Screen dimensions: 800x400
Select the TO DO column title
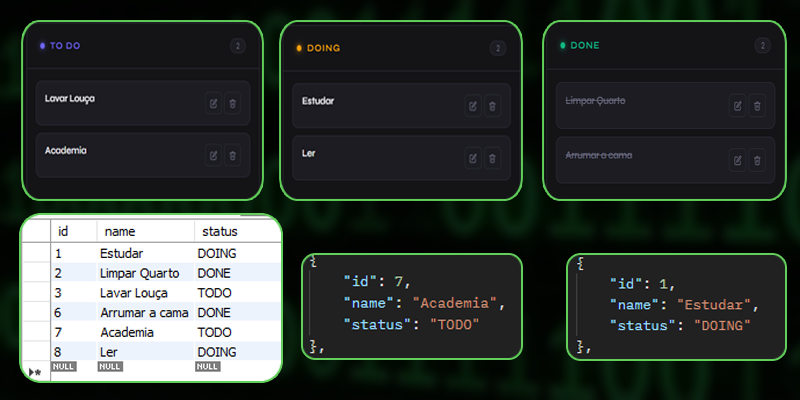pyautogui.click(x=65, y=46)
